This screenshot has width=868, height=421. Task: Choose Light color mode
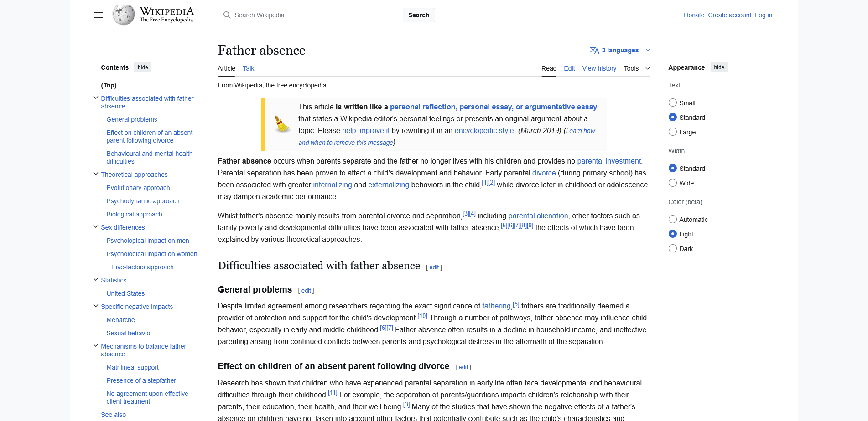672,234
